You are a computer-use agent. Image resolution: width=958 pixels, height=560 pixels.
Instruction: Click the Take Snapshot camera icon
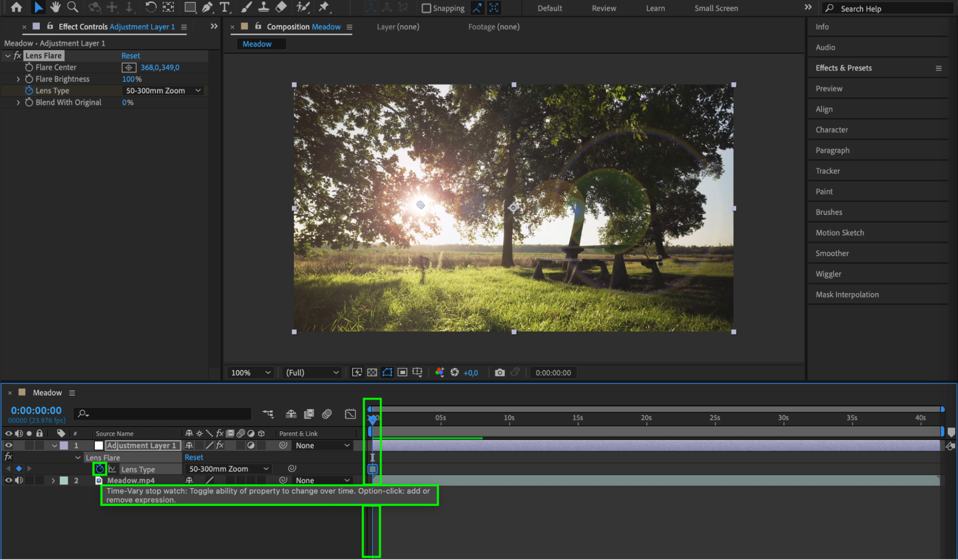pyautogui.click(x=499, y=373)
